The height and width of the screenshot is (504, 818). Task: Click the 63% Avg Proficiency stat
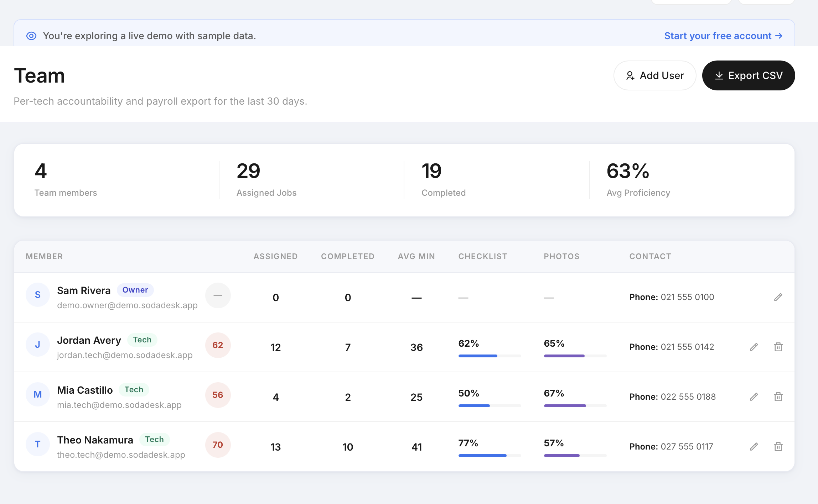tap(638, 179)
